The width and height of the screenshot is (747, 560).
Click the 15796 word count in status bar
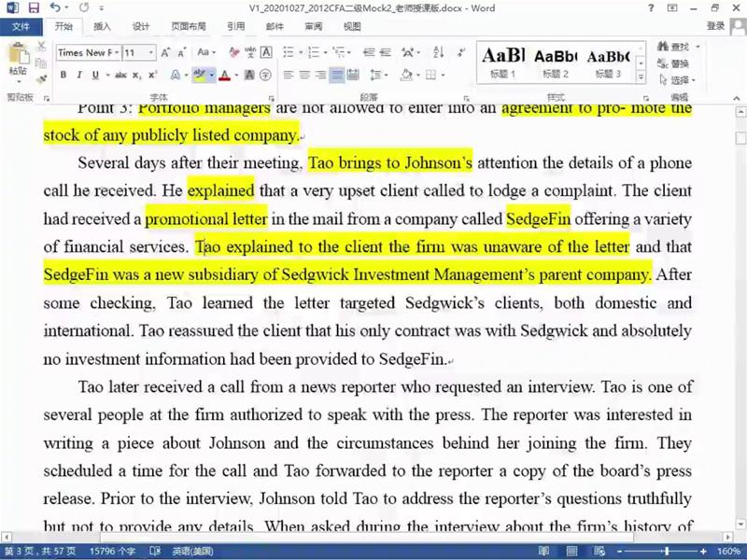coord(112,552)
